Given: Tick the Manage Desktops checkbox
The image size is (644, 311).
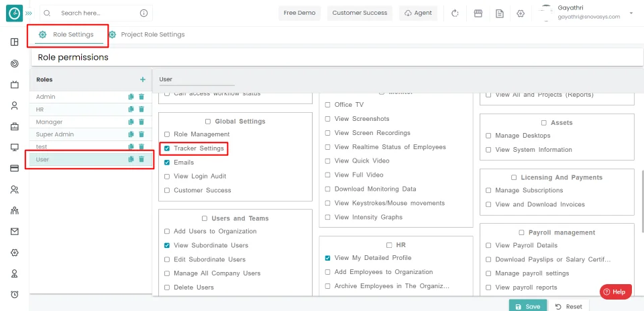Looking at the screenshot, I should (488, 136).
